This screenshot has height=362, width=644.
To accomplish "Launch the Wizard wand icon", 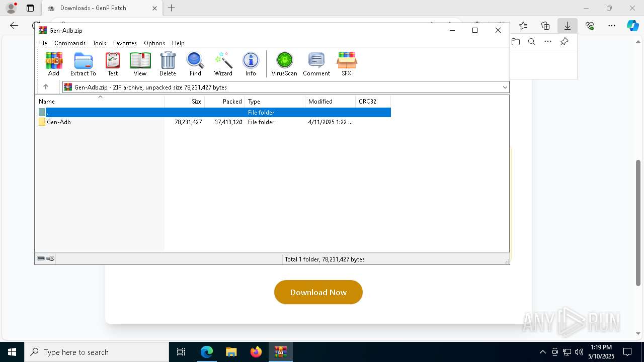I will click(x=223, y=64).
